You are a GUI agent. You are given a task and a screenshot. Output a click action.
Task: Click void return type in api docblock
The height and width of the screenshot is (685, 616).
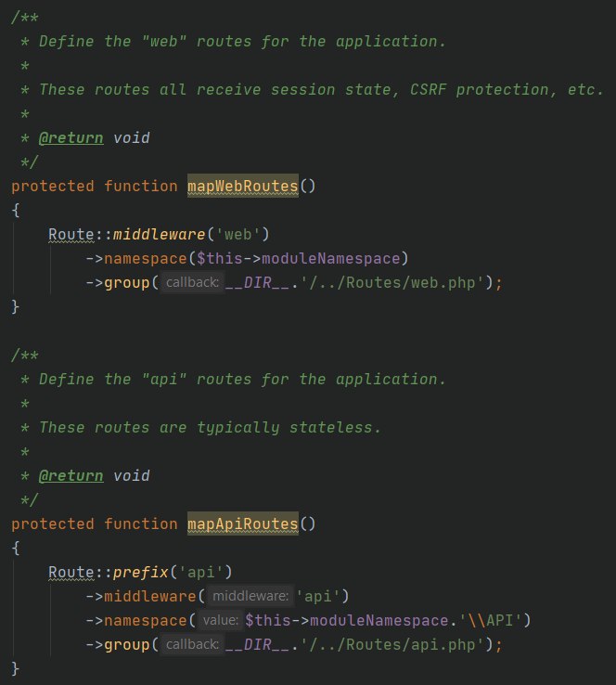click(132, 476)
